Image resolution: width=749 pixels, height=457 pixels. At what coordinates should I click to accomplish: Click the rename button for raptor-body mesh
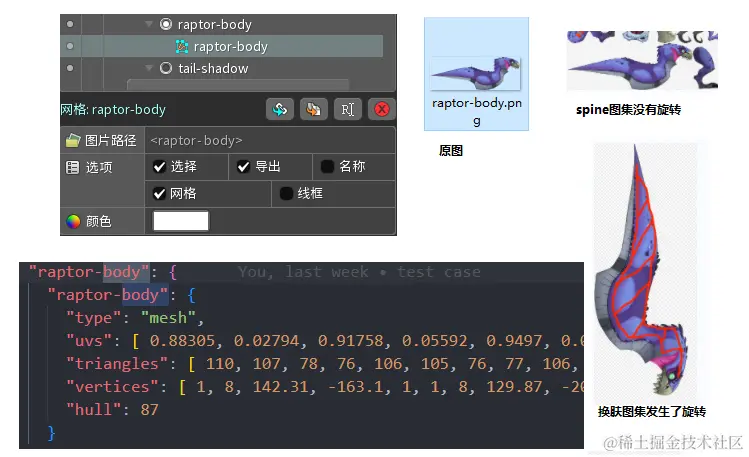(x=347, y=109)
